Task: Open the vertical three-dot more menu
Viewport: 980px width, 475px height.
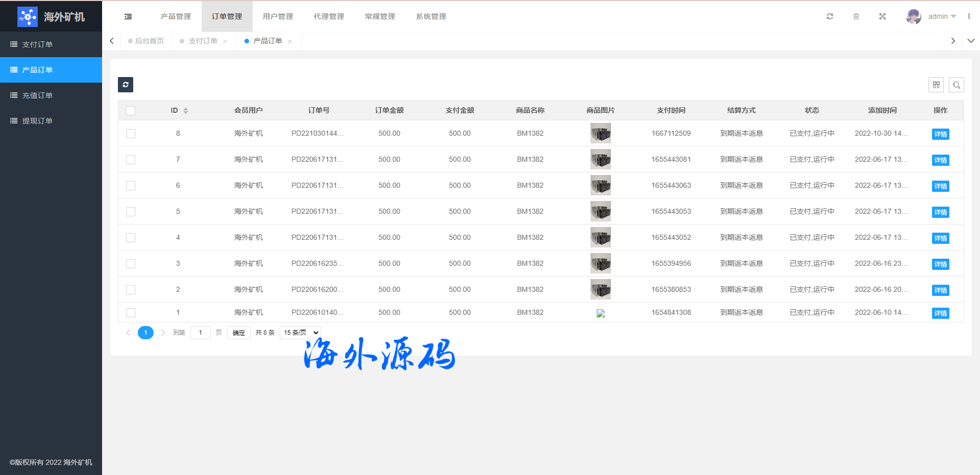Action: click(969, 16)
